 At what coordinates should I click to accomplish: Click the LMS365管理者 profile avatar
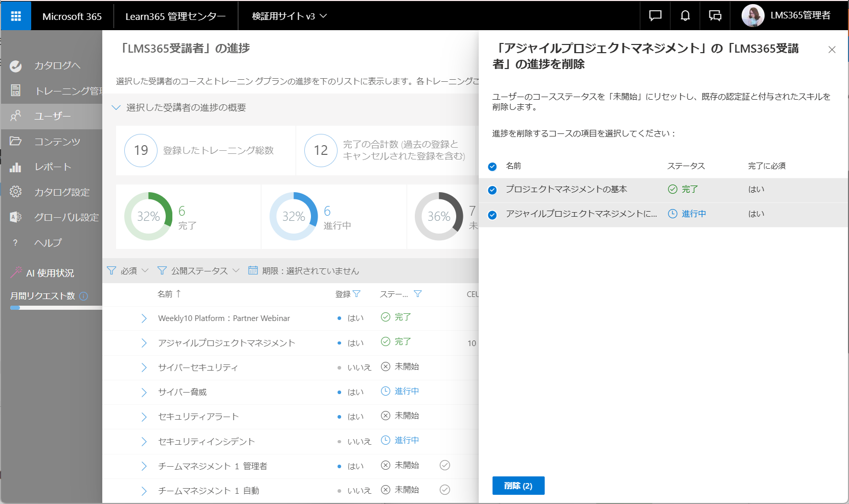pyautogui.click(x=753, y=16)
